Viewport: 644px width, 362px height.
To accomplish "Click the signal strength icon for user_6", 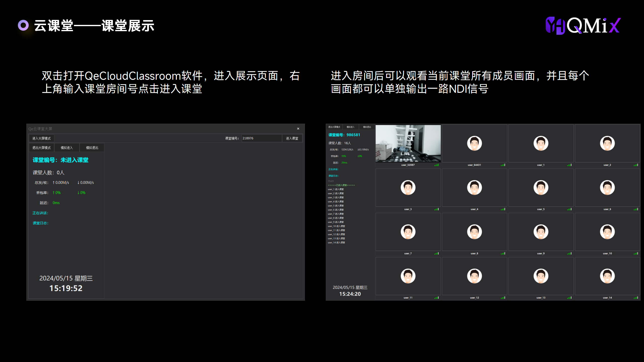I will [x=636, y=209].
